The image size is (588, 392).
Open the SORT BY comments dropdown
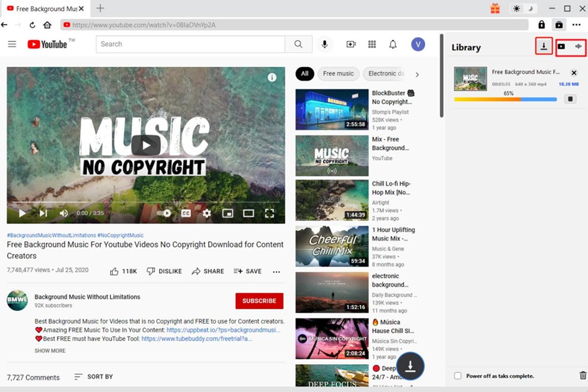tap(93, 377)
